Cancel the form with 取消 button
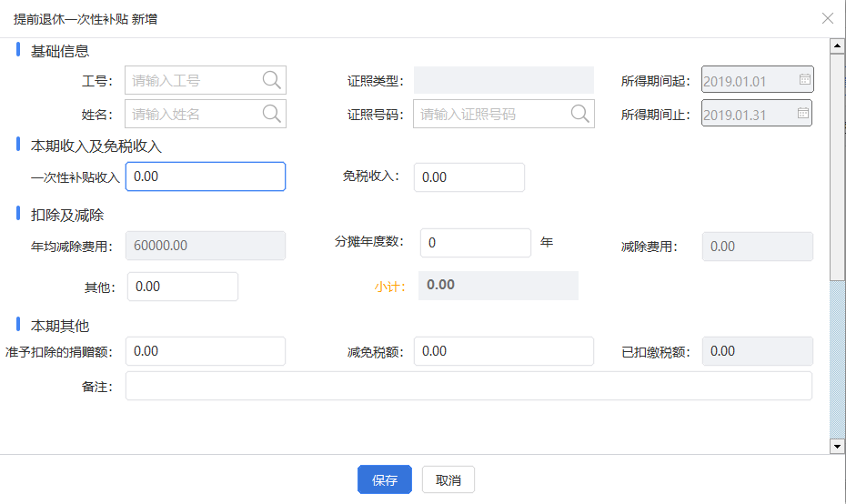Image resolution: width=846 pixels, height=504 pixels. click(448, 479)
